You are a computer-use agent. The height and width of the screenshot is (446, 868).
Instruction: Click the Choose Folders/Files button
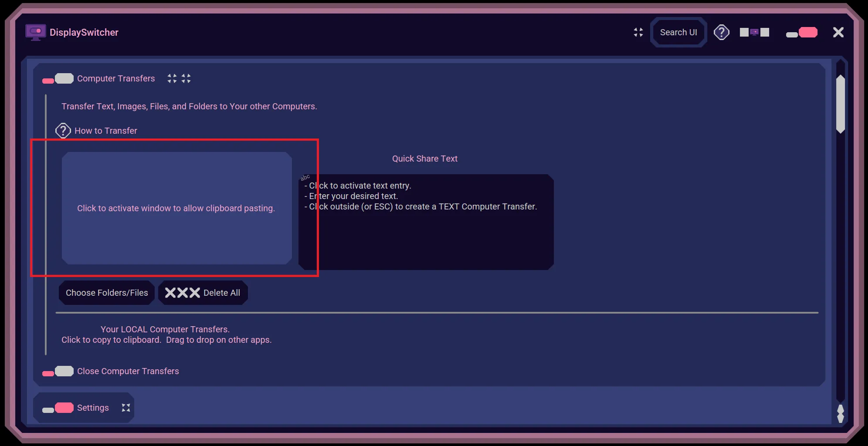click(107, 293)
